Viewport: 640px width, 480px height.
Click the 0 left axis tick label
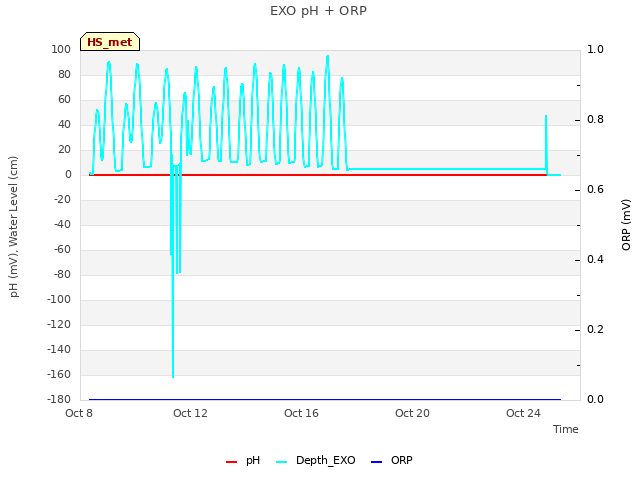click(68, 174)
